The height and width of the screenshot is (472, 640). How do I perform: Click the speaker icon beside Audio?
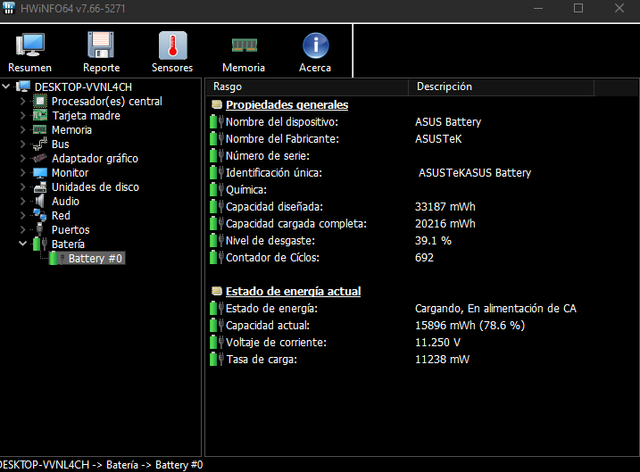40,201
